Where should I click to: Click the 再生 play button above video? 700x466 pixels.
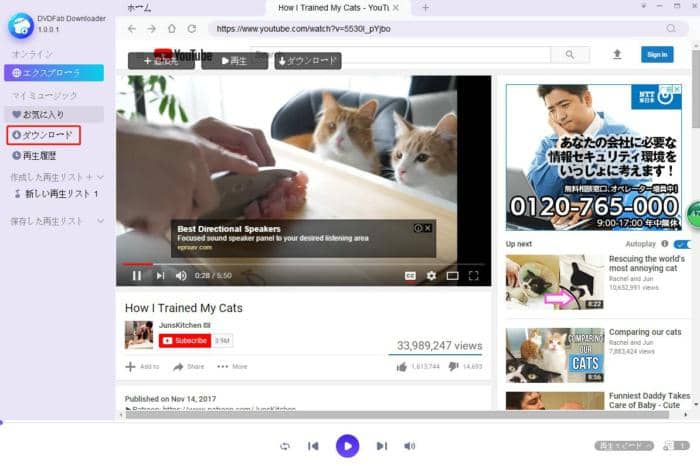click(234, 61)
